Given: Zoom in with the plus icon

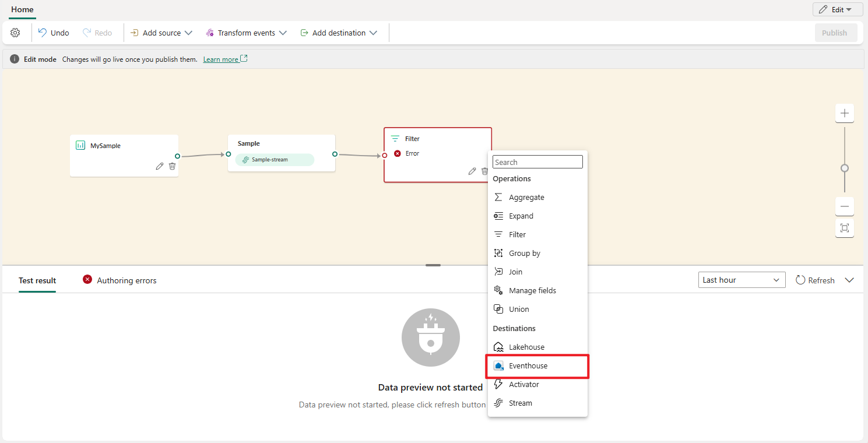Looking at the screenshot, I should pos(844,112).
